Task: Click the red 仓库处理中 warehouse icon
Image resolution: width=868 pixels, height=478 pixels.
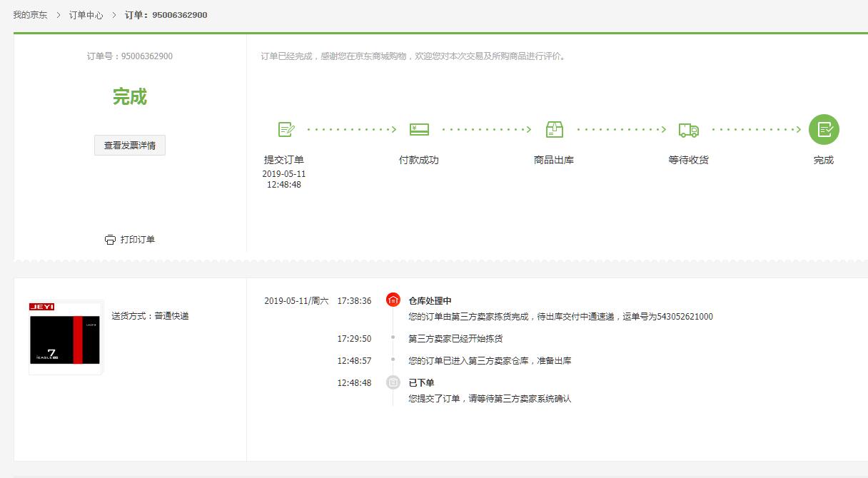Action: [x=393, y=300]
